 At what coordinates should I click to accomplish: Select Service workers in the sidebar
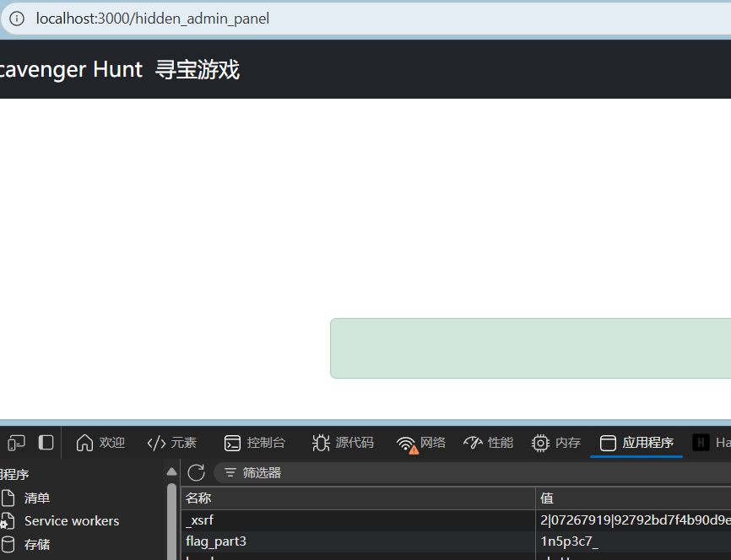[71, 521]
